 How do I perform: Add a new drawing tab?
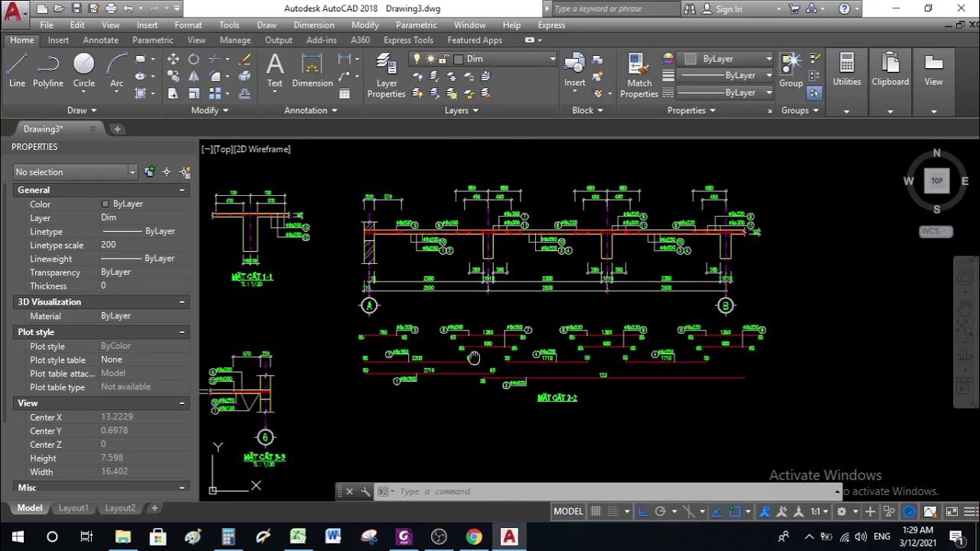117,129
